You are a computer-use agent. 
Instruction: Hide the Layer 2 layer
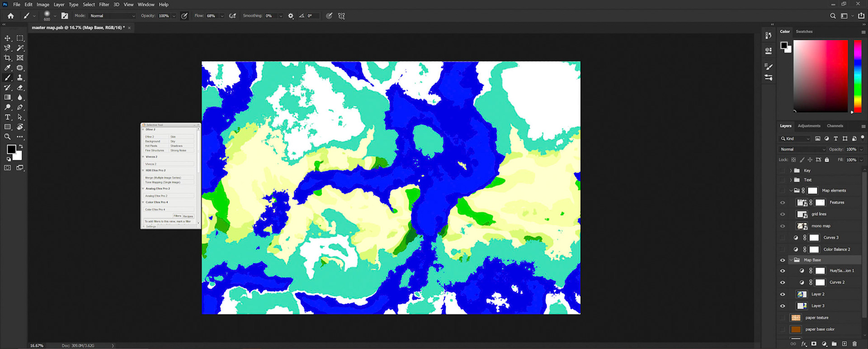783,294
